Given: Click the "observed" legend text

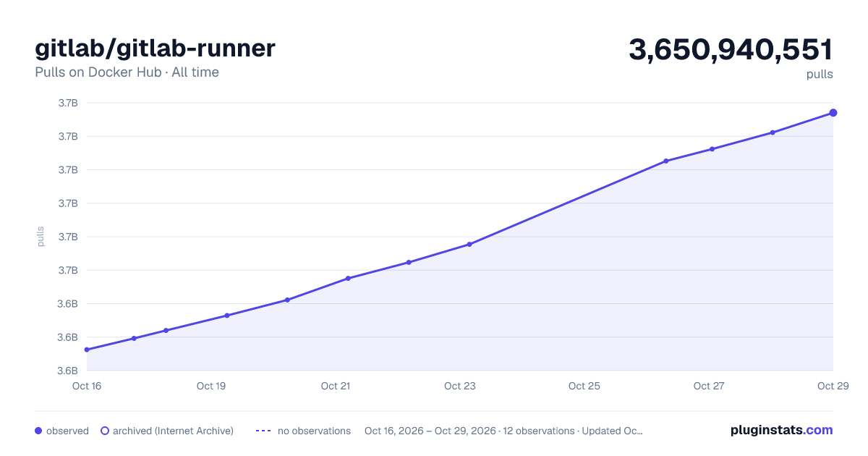Looking at the screenshot, I should click(67, 431).
